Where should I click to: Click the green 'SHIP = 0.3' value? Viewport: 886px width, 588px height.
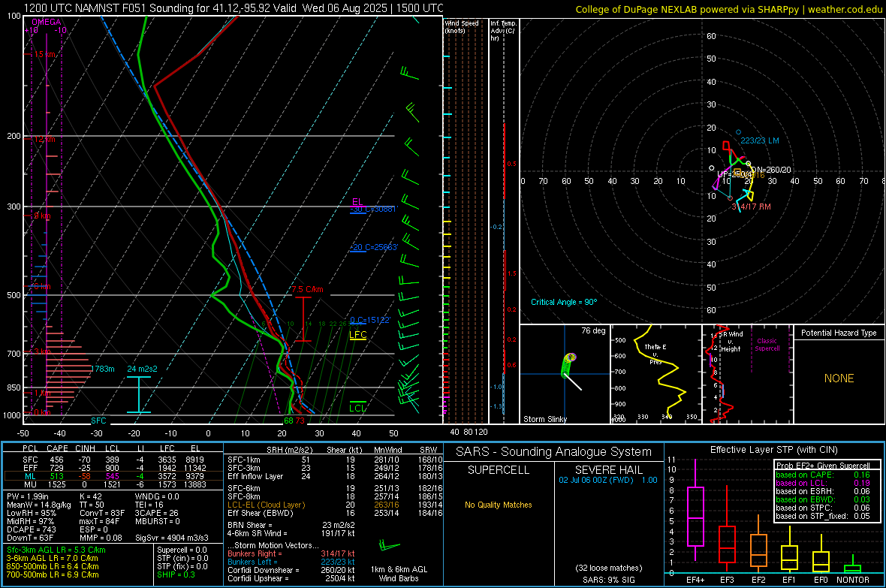[x=176, y=574]
